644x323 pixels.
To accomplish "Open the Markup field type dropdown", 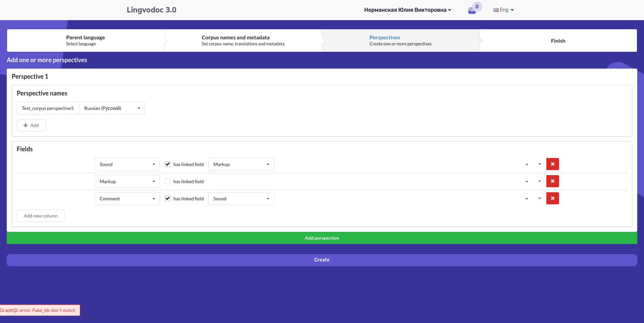I will [x=127, y=181].
